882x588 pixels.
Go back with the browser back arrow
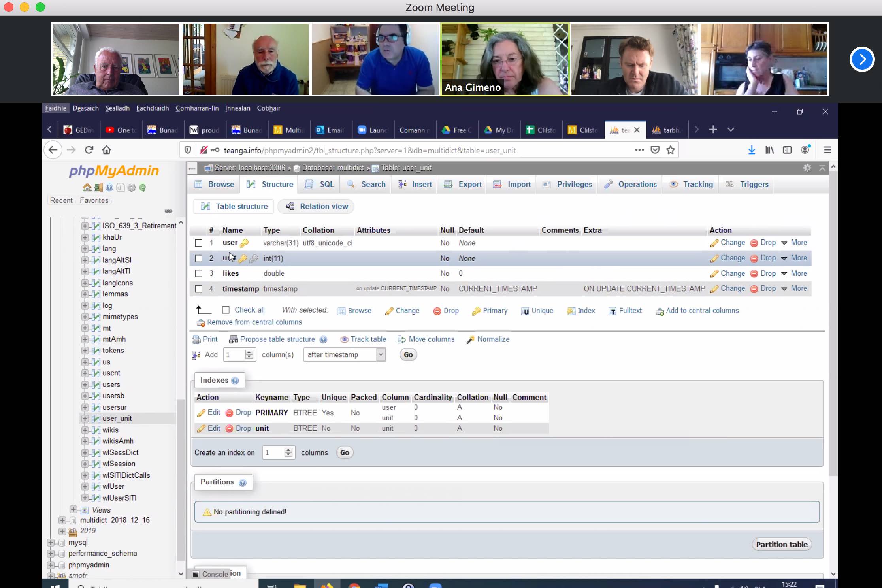click(53, 150)
